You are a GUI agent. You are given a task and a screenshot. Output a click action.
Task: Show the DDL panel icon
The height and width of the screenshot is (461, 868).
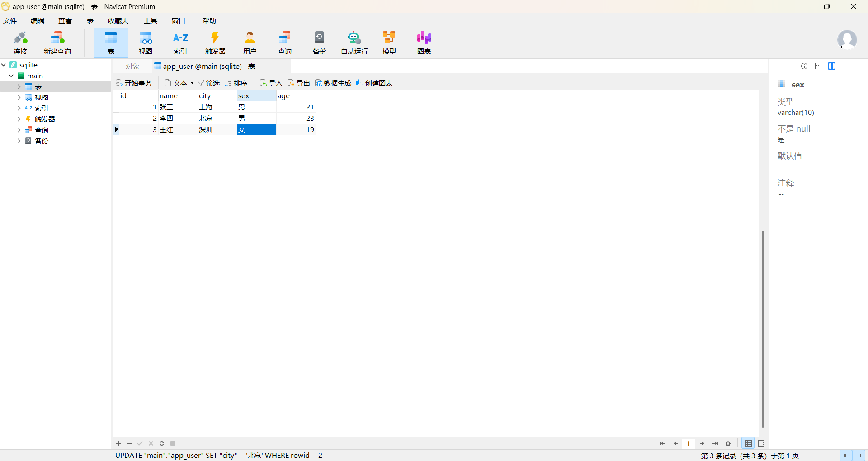(818, 66)
